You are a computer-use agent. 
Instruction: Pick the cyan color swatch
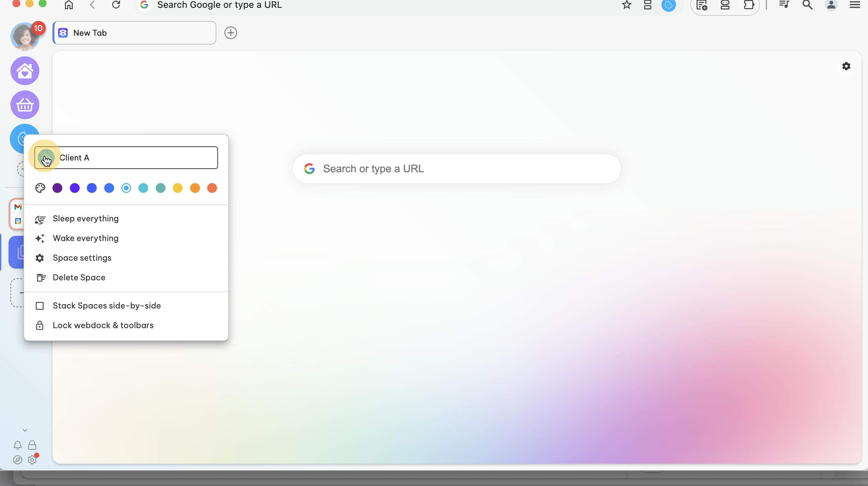tap(143, 188)
